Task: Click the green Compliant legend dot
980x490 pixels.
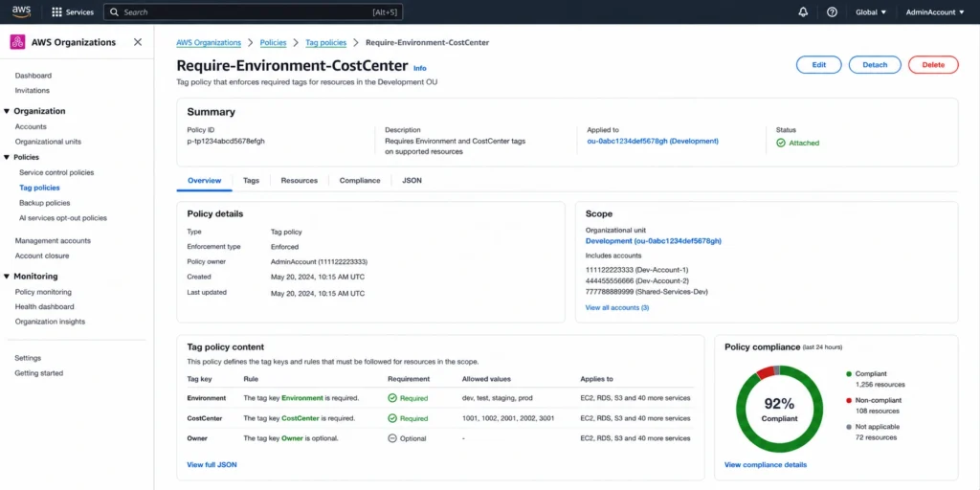Action: click(849, 374)
